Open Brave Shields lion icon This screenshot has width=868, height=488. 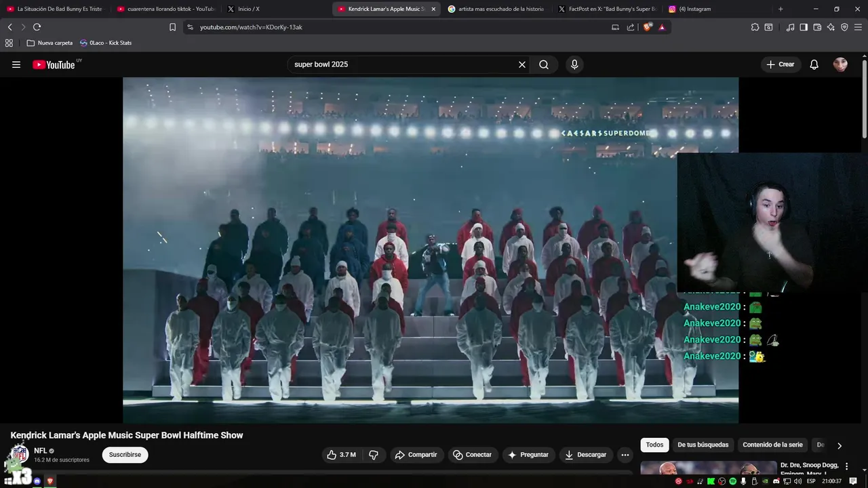[647, 27]
